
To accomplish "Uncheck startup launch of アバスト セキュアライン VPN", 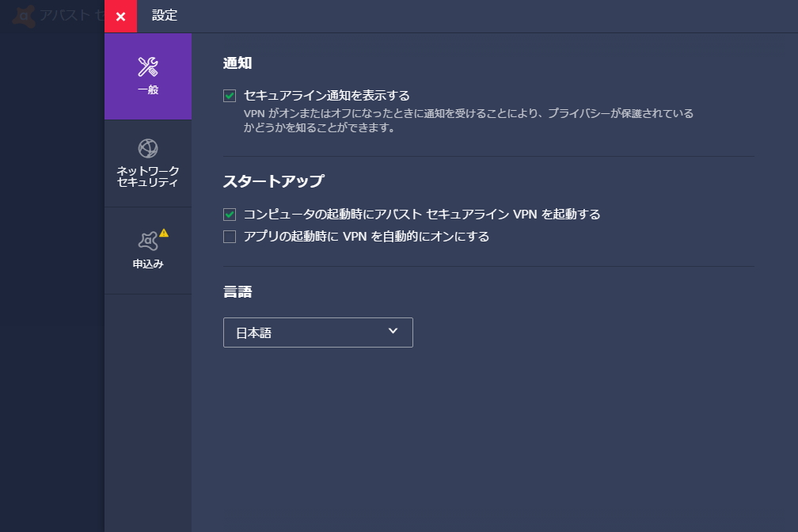I will [x=230, y=214].
